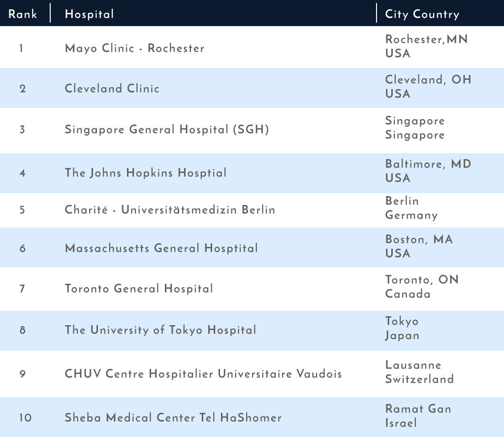Click the Rochester, MN USA location cell
Image resolution: width=504 pixels, height=437 pixels.
[x=426, y=46]
